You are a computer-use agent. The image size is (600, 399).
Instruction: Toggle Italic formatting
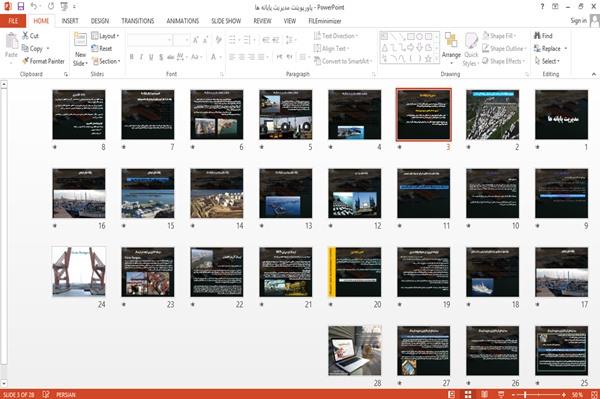(x=141, y=57)
